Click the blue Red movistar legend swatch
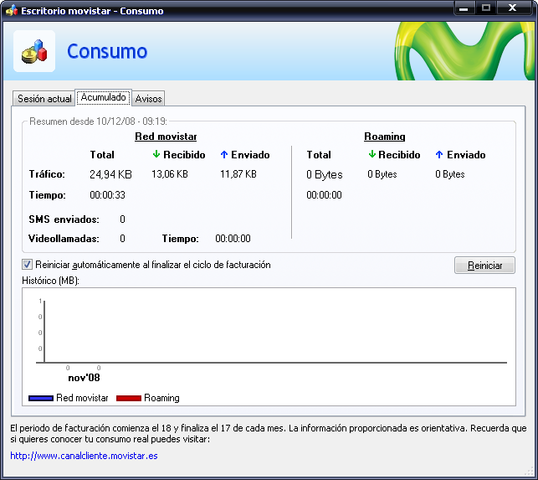 pyautogui.click(x=41, y=398)
